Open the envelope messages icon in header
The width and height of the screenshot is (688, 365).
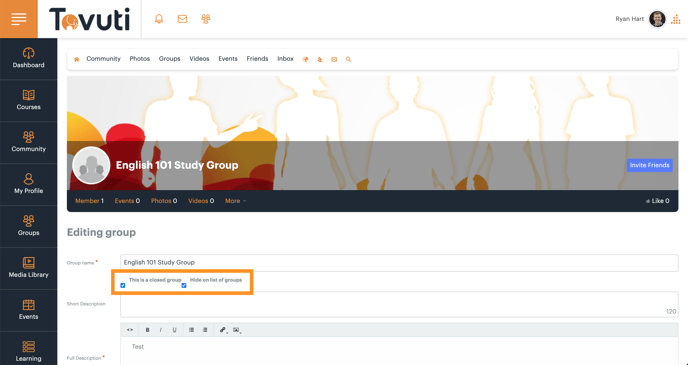point(182,19)
